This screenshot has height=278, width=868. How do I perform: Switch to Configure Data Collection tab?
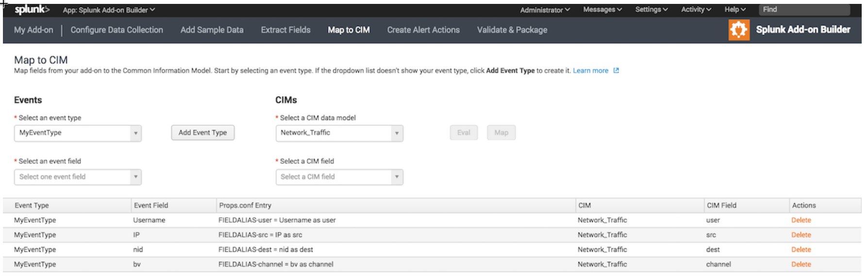tap(117, 30)
